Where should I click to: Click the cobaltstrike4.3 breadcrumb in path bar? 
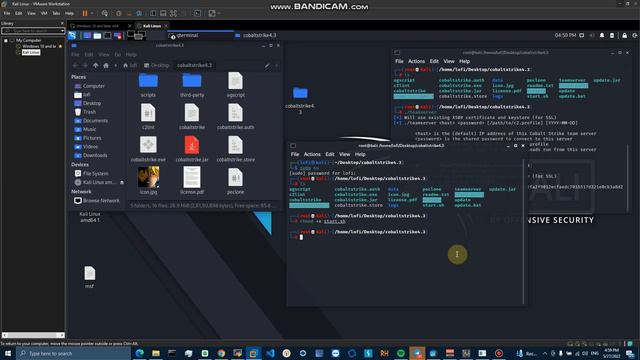click(x=194, y=65)
